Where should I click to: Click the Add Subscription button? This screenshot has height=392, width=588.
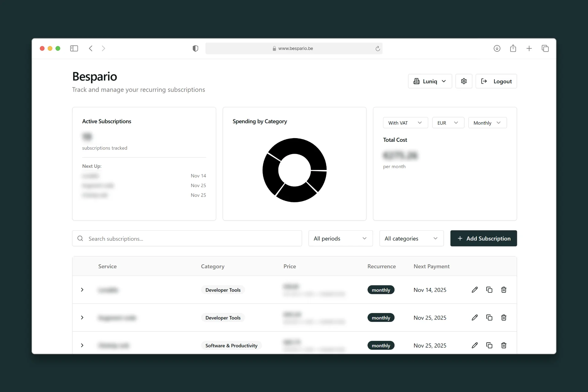click(x=483, y=239)
